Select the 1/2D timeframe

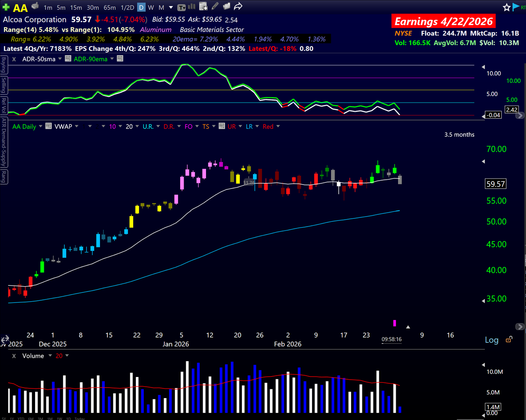pos(127,7)
